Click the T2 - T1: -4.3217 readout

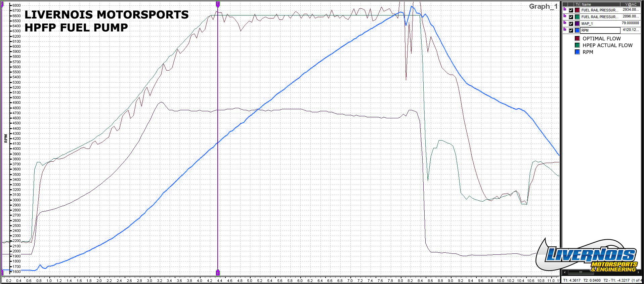coord(616,280)
